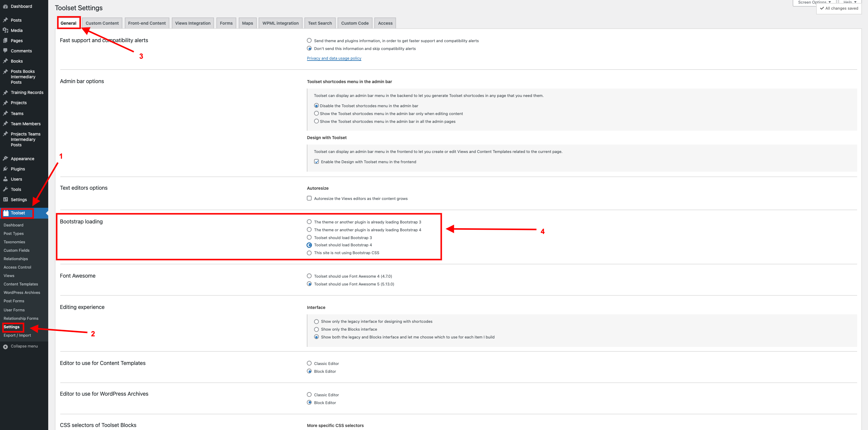Click the Team Members pushpin icon
This screenshot has height=430, width=868.
(5, 123)
